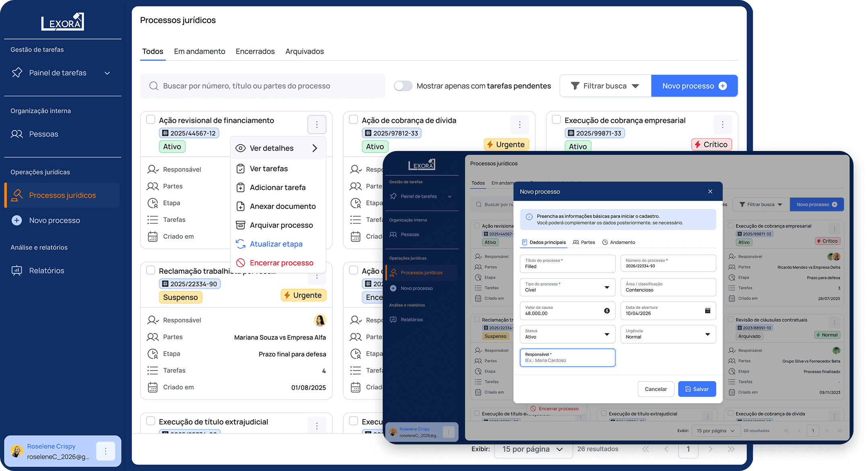
Task: Check the Execução de título extrajudicial checkbox
Action: [x=151, y=421]
